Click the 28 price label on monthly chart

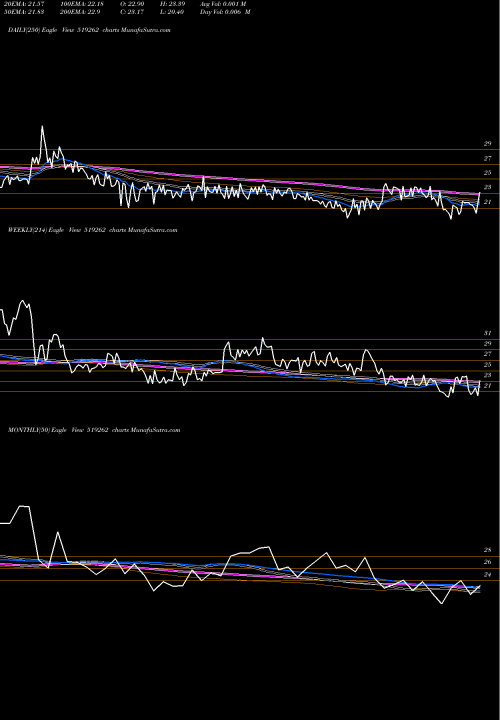(x=488, y=550)
